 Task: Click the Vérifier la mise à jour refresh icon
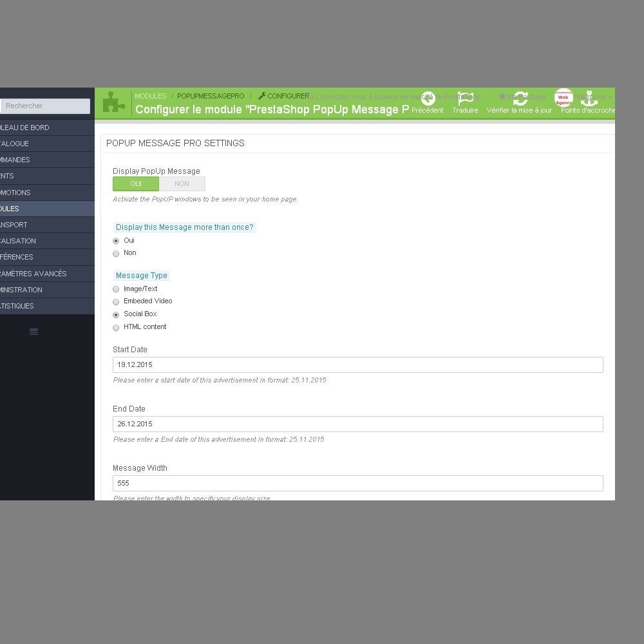point(520,98)
